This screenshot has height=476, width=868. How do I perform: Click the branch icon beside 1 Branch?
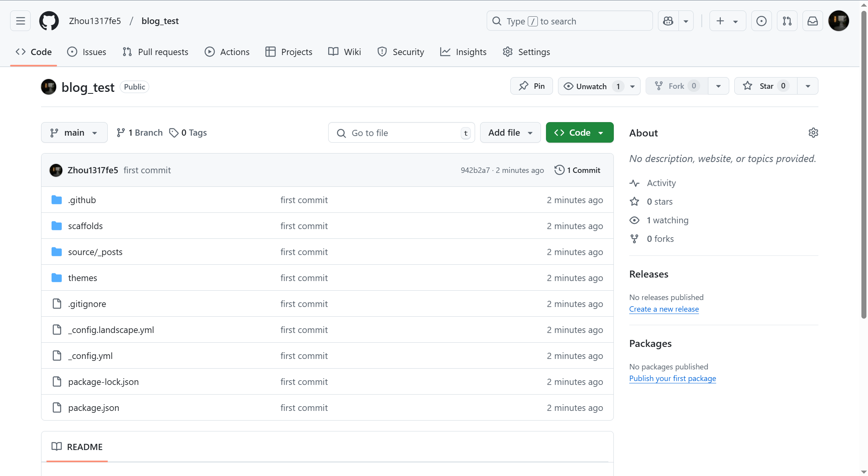[x=121, y=133]
